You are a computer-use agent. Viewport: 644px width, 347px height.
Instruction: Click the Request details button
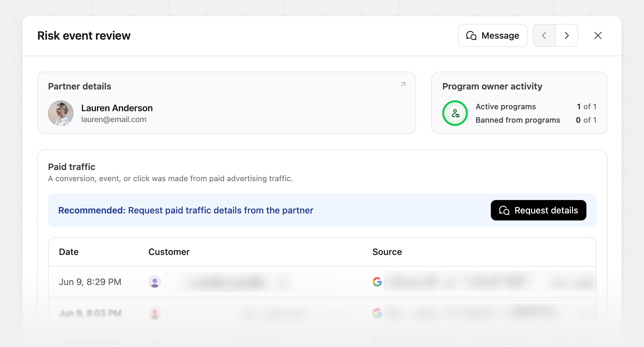tap(538, 210)
